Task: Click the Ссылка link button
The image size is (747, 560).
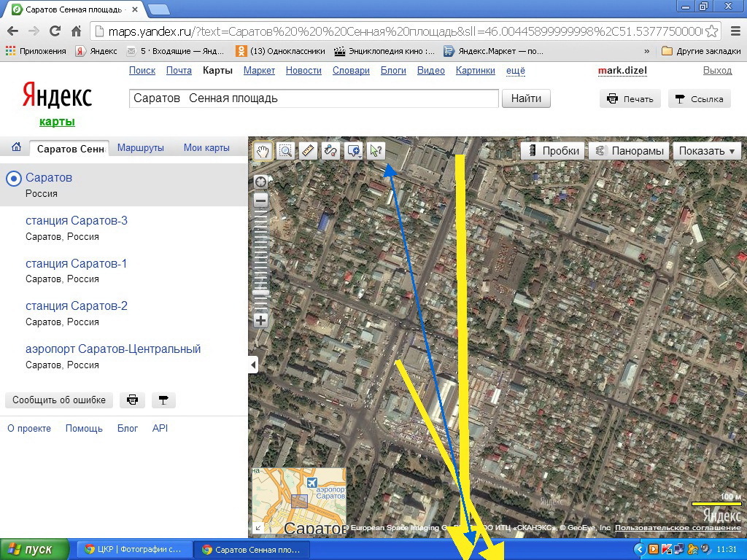Action: (700, 99)
